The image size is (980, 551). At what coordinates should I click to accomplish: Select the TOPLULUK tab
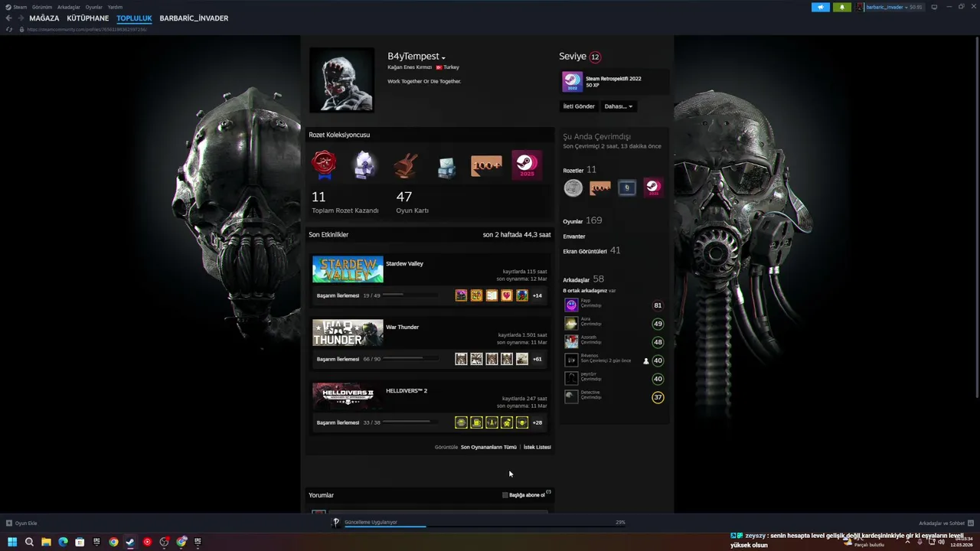pos(134,18)
